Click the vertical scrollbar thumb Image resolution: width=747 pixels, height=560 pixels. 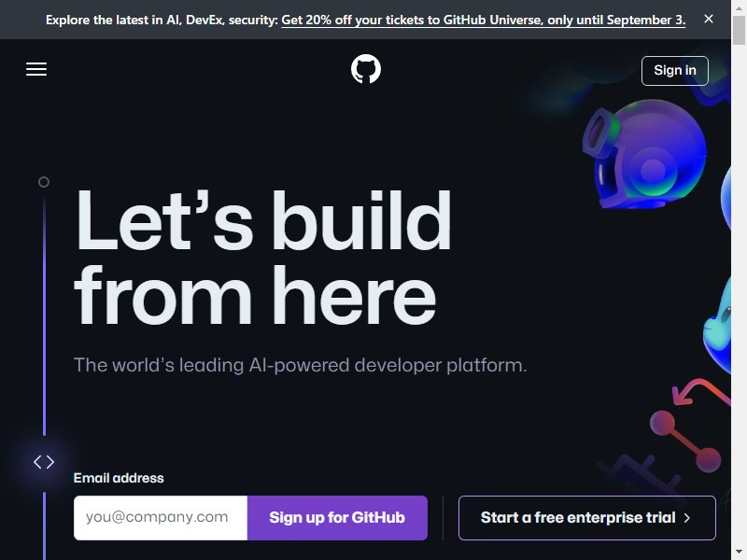coord(739,30)
